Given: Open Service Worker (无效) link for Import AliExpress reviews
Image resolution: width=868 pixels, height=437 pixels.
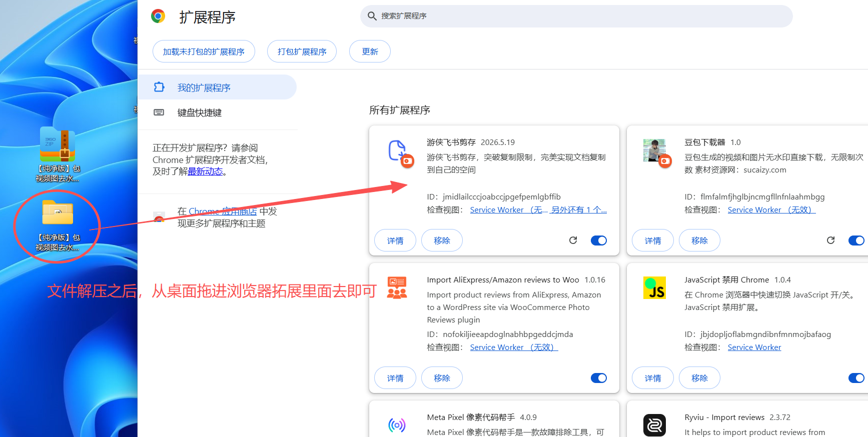Looking at the screenshot, I should click(x=514, y=347).
